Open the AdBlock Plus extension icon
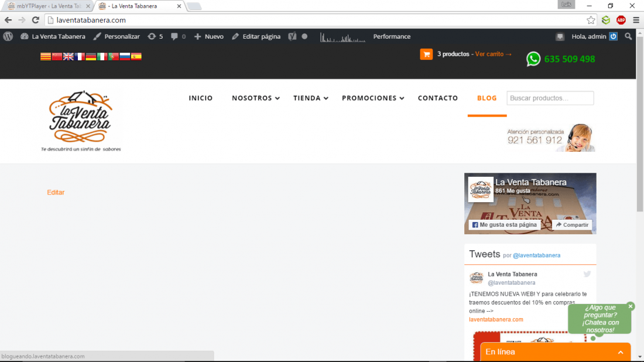The image size is (644, 362). 621,20
